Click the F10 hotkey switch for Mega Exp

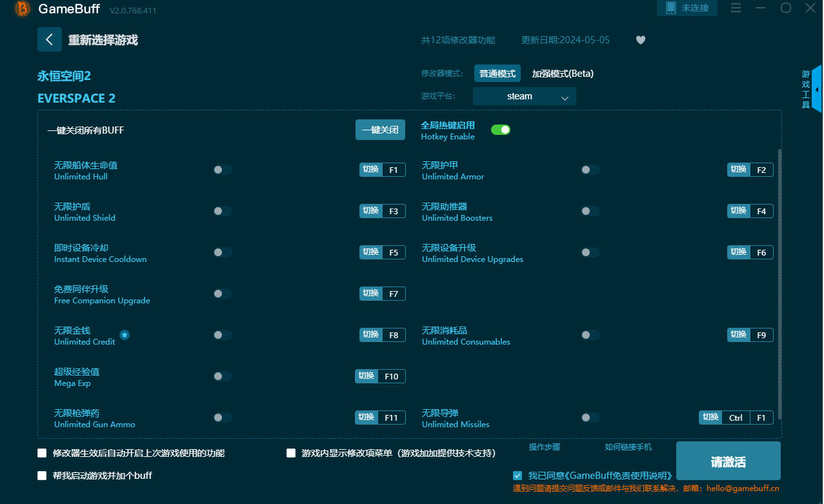coord(380,376)
